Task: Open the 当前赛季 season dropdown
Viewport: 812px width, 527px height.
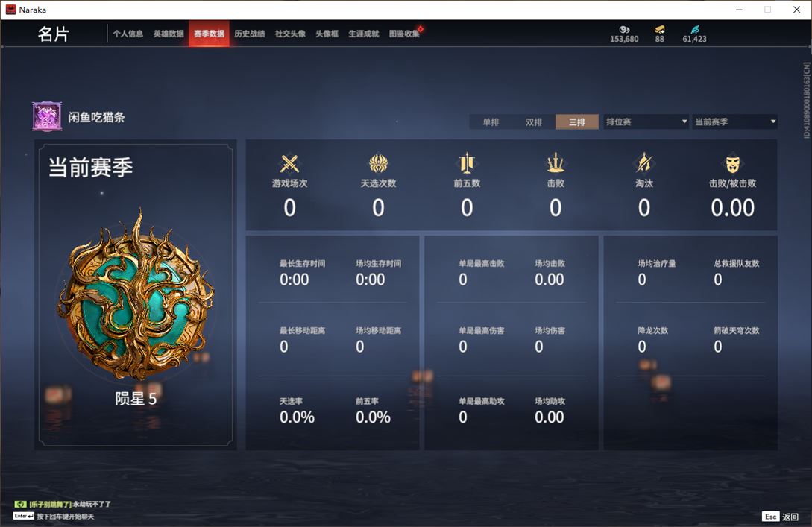Action: [735, 122]
